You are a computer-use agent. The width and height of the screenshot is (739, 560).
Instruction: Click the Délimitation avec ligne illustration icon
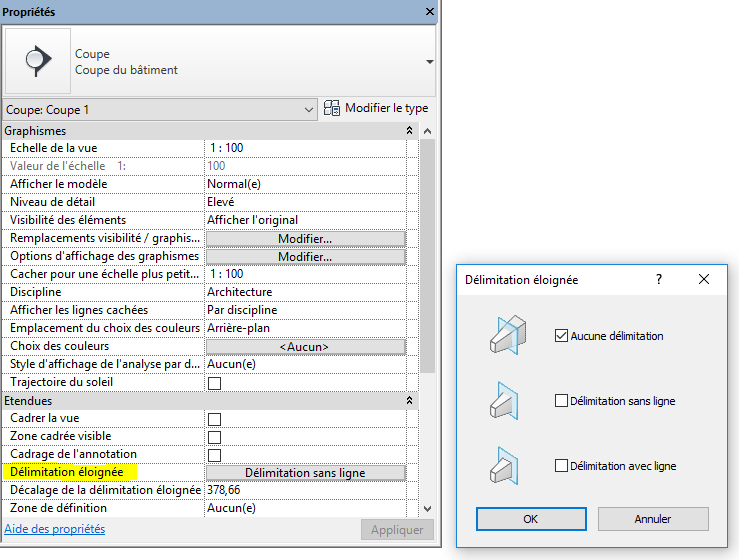point(507,465)
